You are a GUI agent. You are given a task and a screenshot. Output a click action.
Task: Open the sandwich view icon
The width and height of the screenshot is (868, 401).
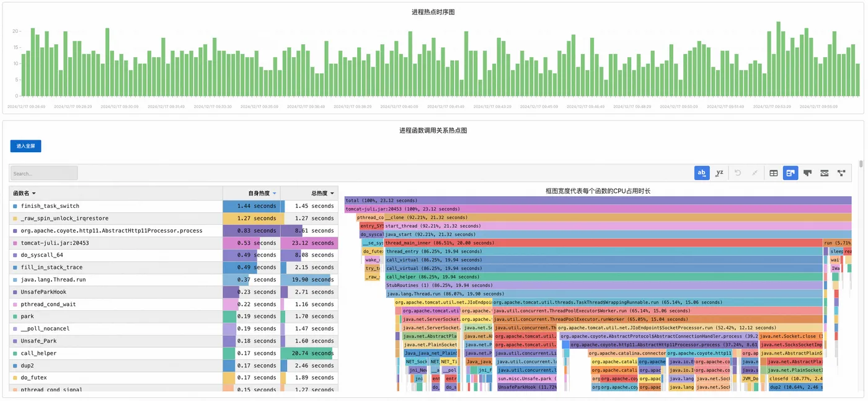click(x=824, y=173)
